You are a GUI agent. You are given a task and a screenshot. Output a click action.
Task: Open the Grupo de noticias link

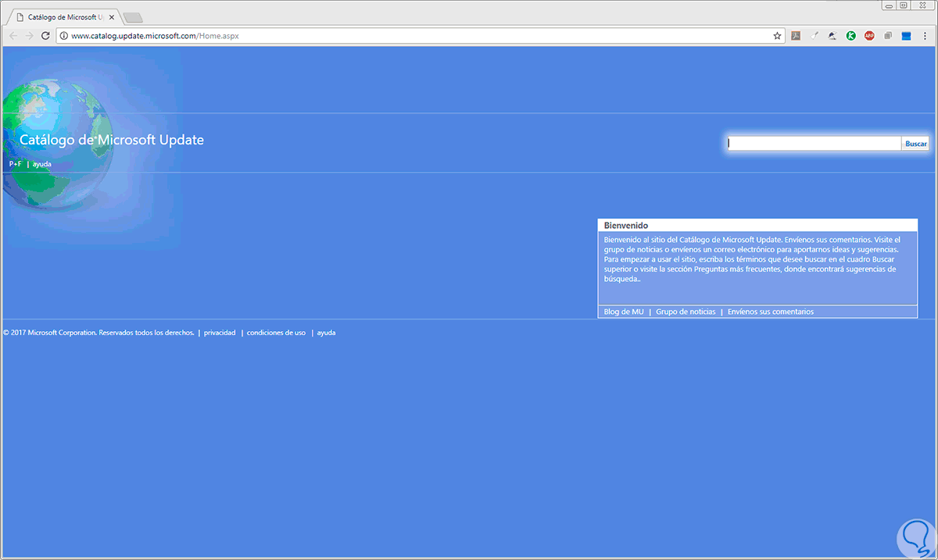pos(686,312)
